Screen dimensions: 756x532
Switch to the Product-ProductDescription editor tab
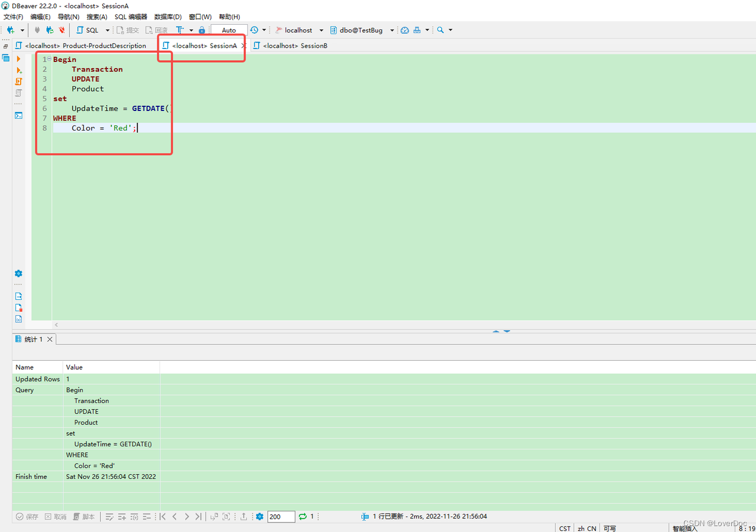click(81, 45)
